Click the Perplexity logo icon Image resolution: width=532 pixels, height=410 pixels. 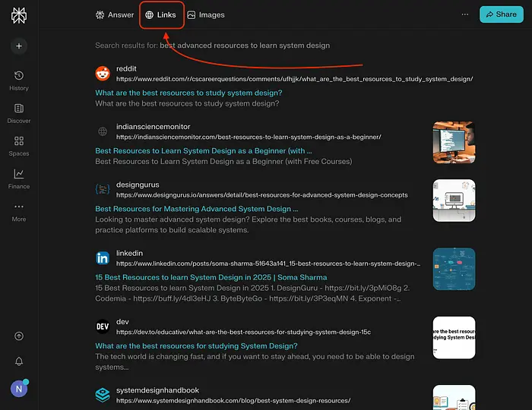coord(19,15)
